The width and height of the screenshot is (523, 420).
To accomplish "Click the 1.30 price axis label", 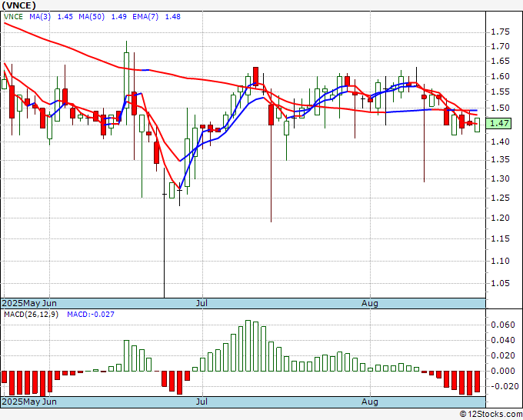I will point(501,178).
